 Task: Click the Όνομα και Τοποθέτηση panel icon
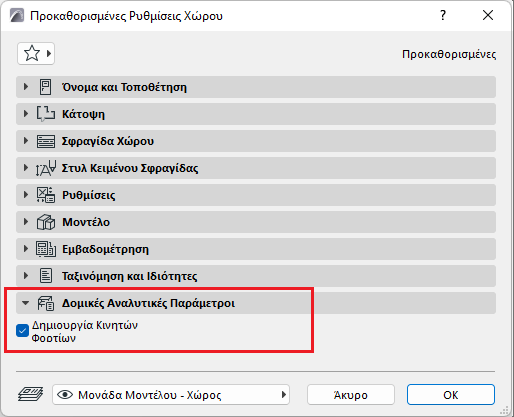pos(46,87)
